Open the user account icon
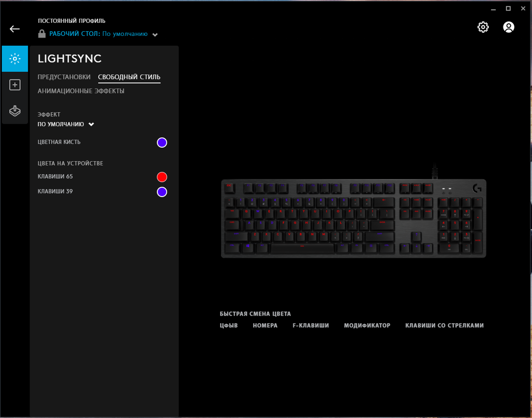Image resolution: width=532 pixels, height=418 pixels. [x=509, y=27]
